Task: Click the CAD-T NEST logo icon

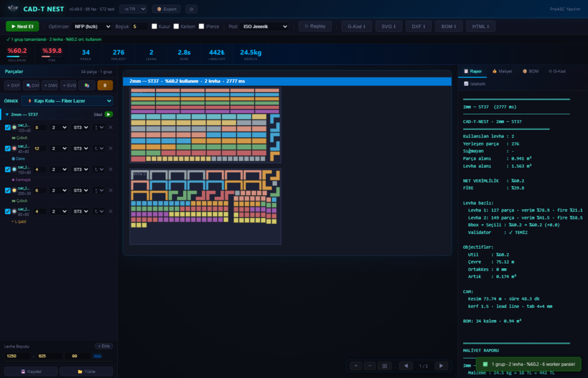Action: pyautogui.click(x=13, y=9)
